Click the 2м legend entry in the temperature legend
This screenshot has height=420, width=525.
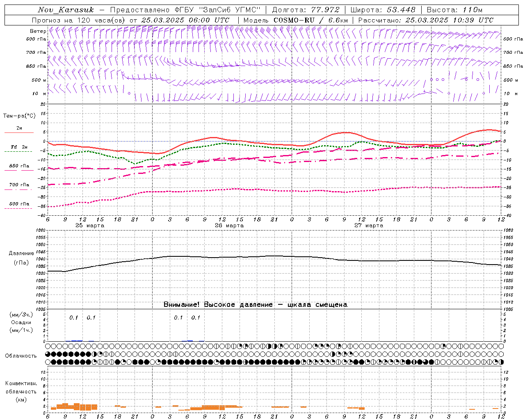tap(19, 128)
